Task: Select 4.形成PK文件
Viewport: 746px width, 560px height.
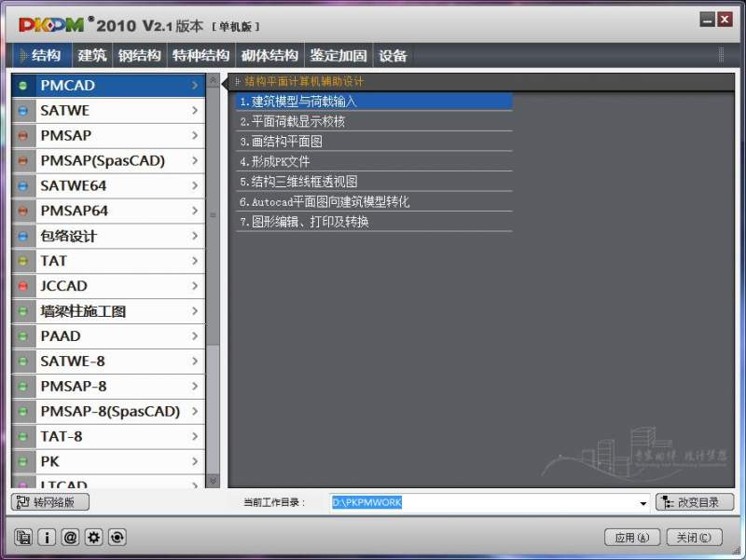Action: coord(374,161)
